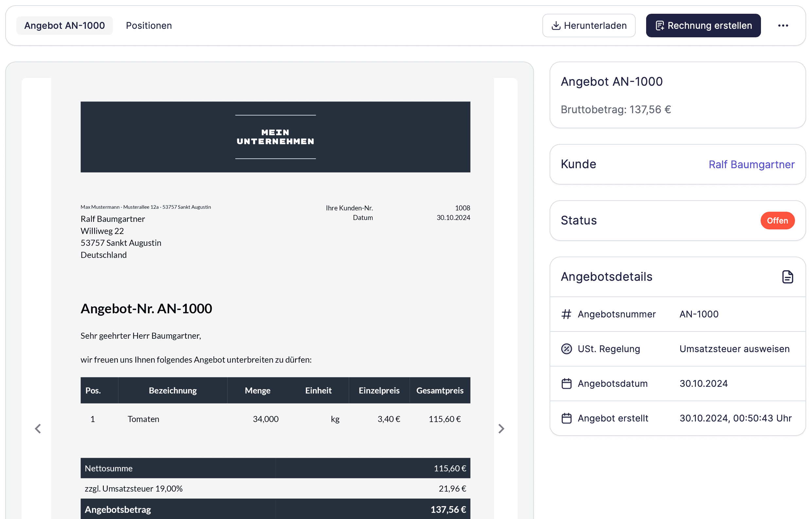The height and width of the screenshot is (519, 812).
Task: Go to next page with right chevron
Action: (x=501, y=429)
